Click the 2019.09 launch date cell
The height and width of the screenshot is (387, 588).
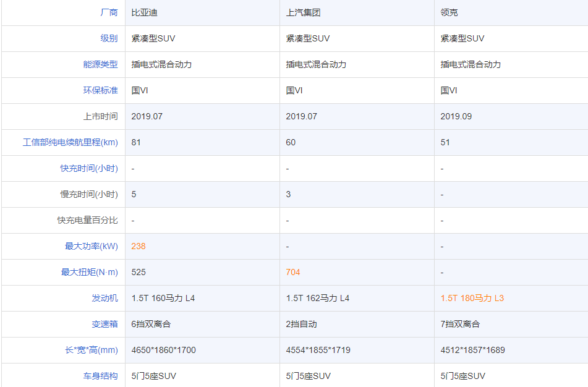coord(511,117)
